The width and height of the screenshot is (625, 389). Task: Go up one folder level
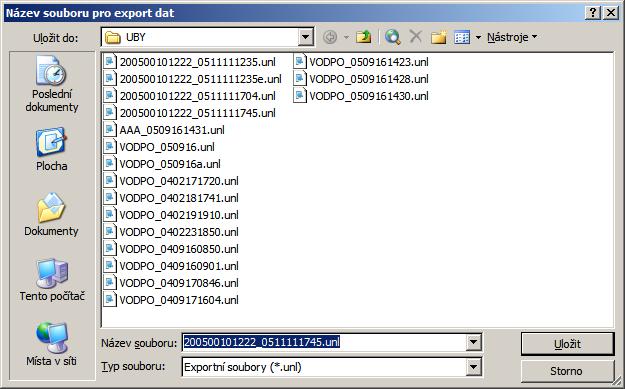click(x=364, y=37)
